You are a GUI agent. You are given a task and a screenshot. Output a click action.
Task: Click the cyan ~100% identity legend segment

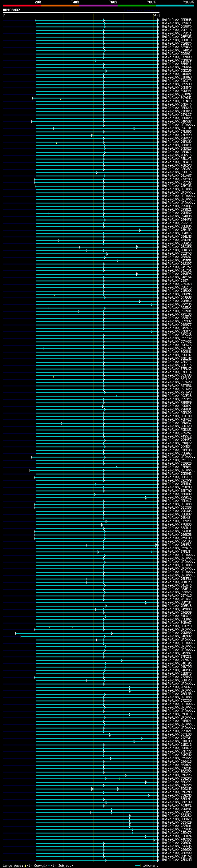coord(175,6)
